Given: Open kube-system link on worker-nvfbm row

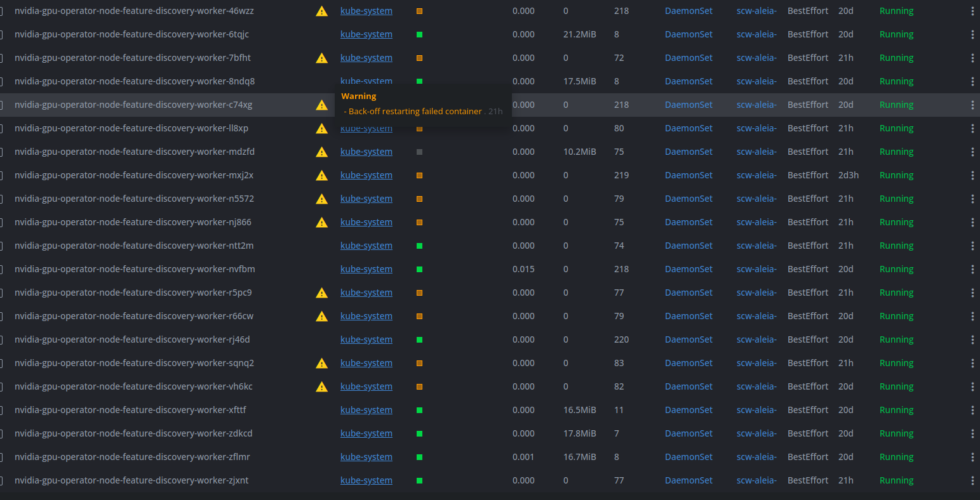Looking at the screenshot, I should [366, 269].
